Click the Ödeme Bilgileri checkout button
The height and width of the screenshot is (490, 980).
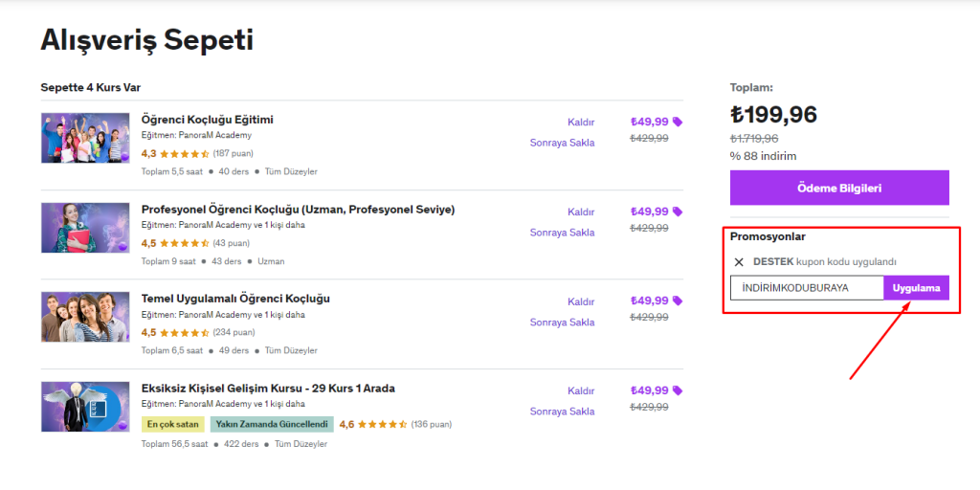tap(839, 188)
